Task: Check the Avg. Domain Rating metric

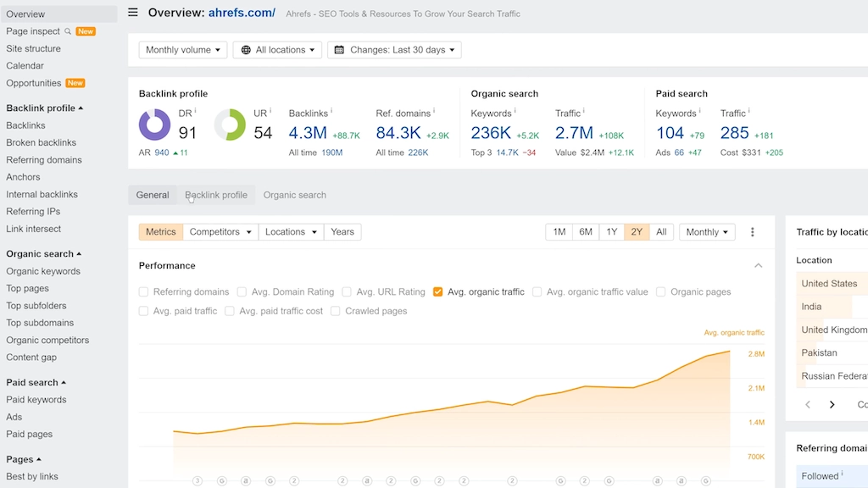Action: point(242,291)
